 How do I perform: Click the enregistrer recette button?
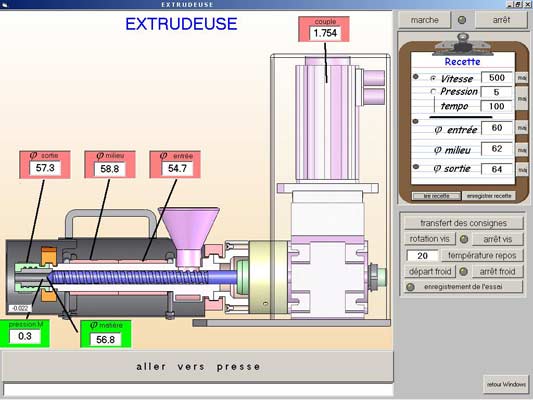coord(489,196)
